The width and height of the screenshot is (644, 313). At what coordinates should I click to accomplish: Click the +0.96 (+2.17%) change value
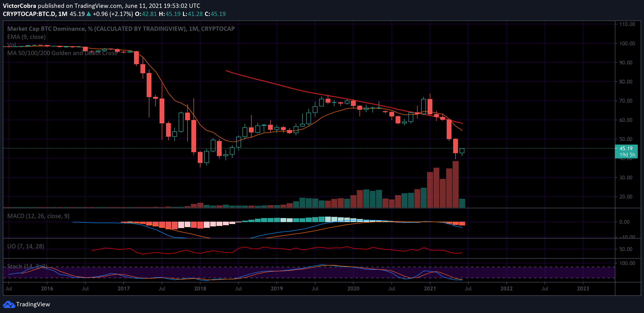(113, 14)
